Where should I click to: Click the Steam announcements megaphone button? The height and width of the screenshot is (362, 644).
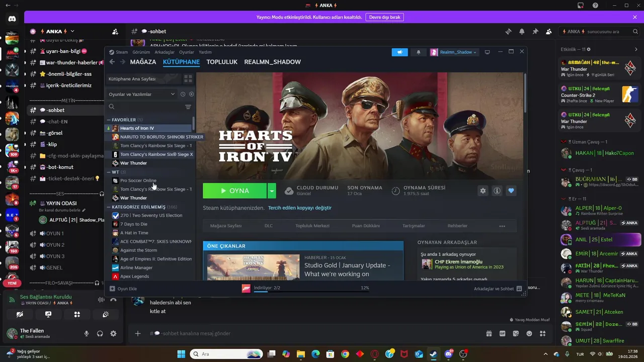(x=400, y=52)
